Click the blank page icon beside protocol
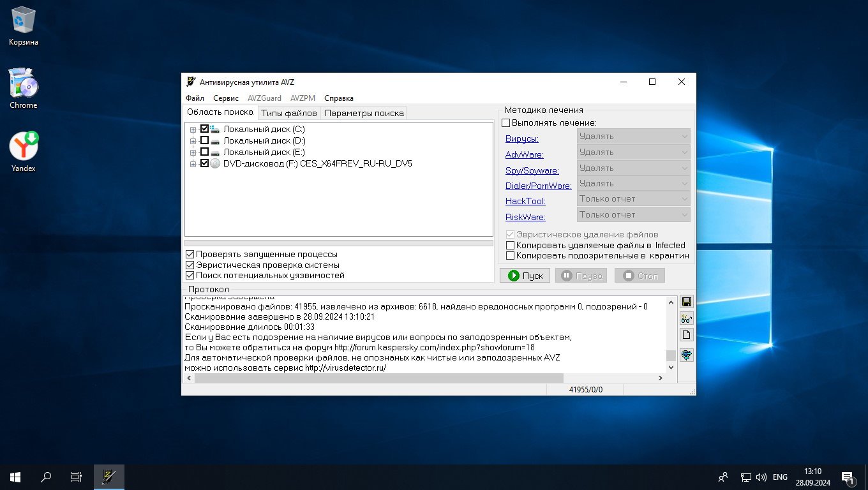This screenshot has height=490, width=868. [x=687, y=335]
